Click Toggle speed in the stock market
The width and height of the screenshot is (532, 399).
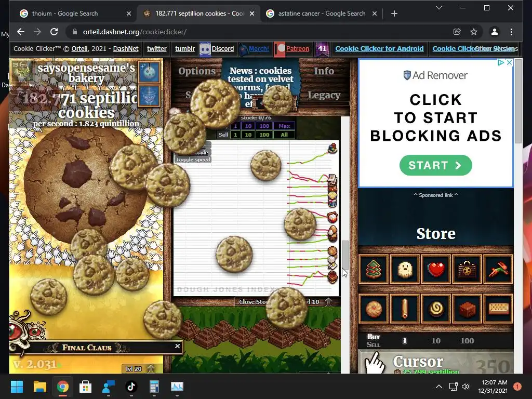coord(193,160)
